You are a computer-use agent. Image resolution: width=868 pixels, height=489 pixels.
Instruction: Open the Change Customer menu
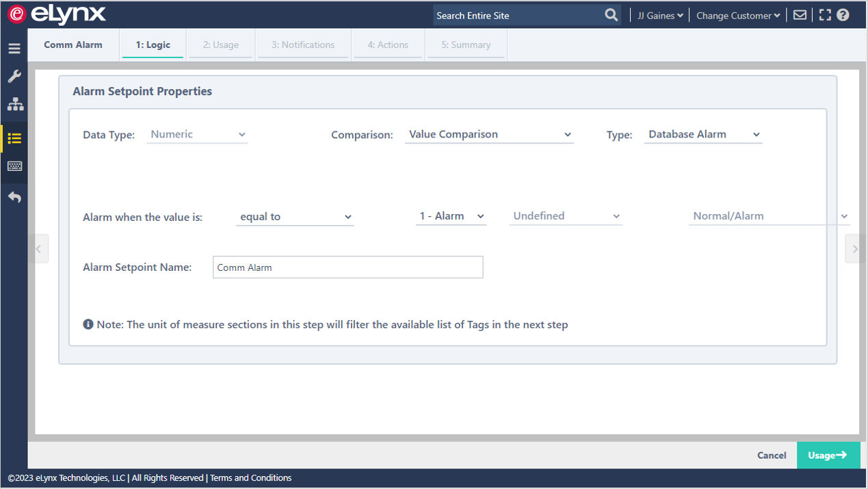(x=738, y=15)
